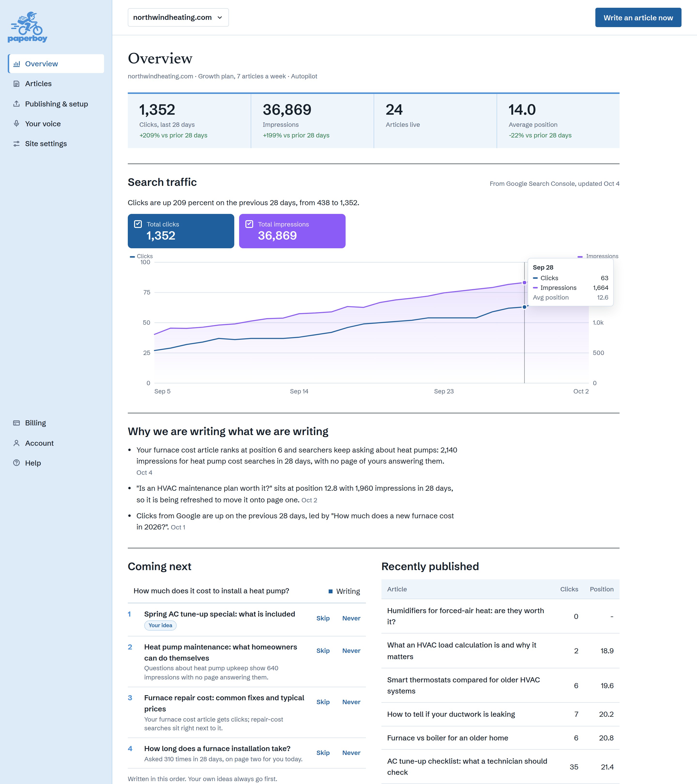Open Your voice settings
Screen dimensions: 697x784
click(56, 123)
